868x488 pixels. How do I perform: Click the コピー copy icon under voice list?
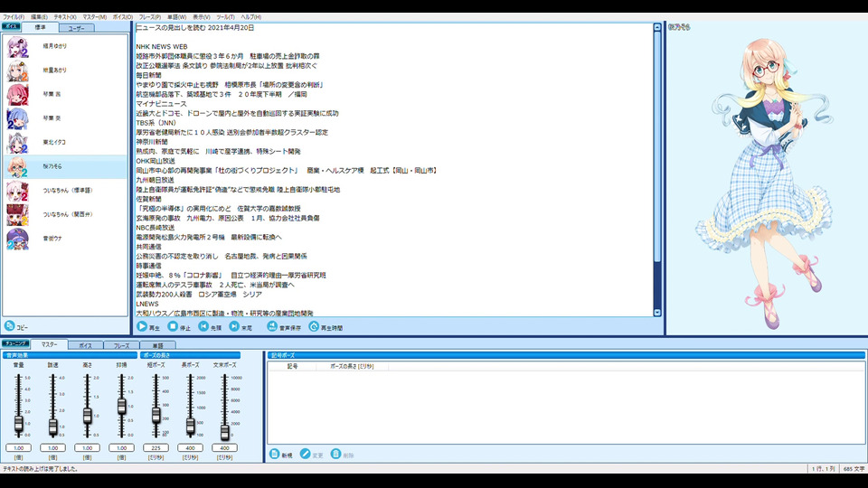click(x=9, y=326)
